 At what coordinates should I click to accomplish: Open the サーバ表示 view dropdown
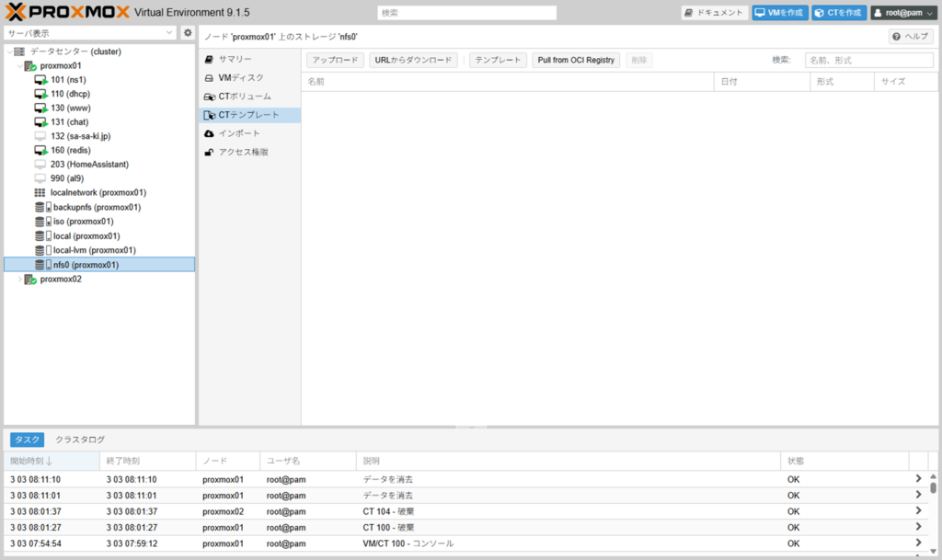pyautogui.click(x=90, y=33)
